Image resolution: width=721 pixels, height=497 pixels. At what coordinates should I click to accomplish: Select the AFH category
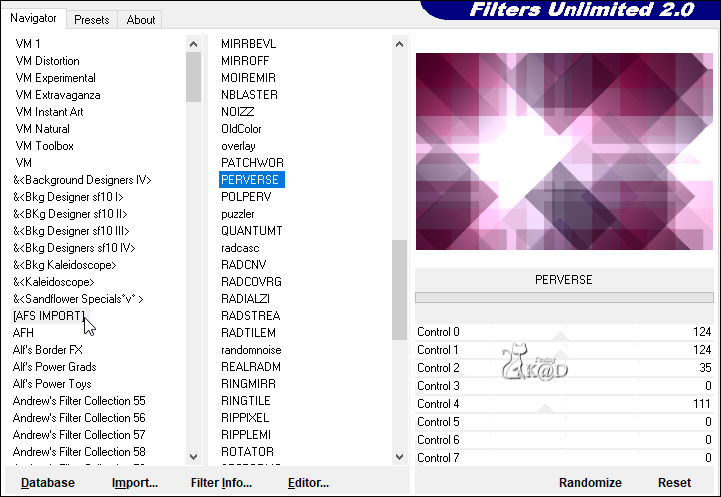23,333
